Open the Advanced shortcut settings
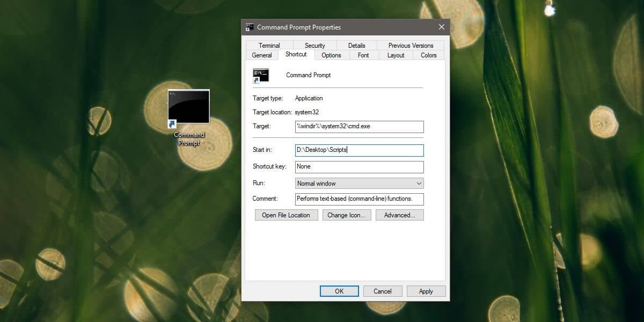The width and height of the screenshot is (644, 322). tap(399, 215)
